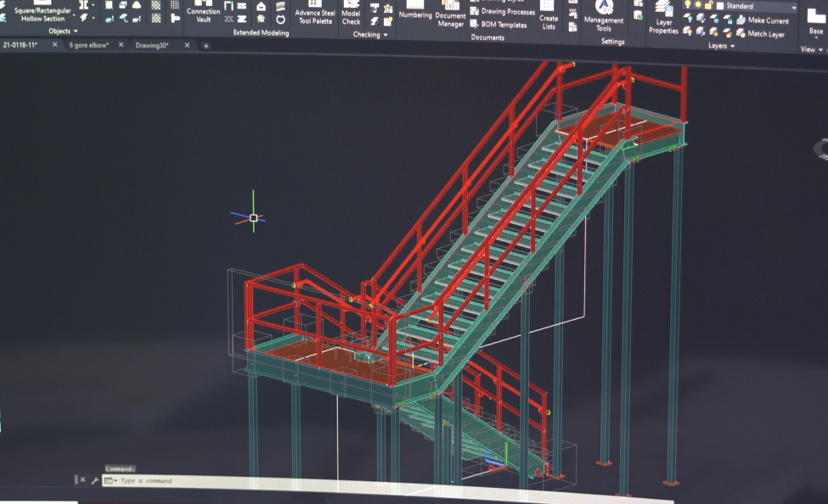The width and height of the screenshot is (828, 504).
Task: Switch to the 6 gore elbow tab
Action: click(88, 45)
